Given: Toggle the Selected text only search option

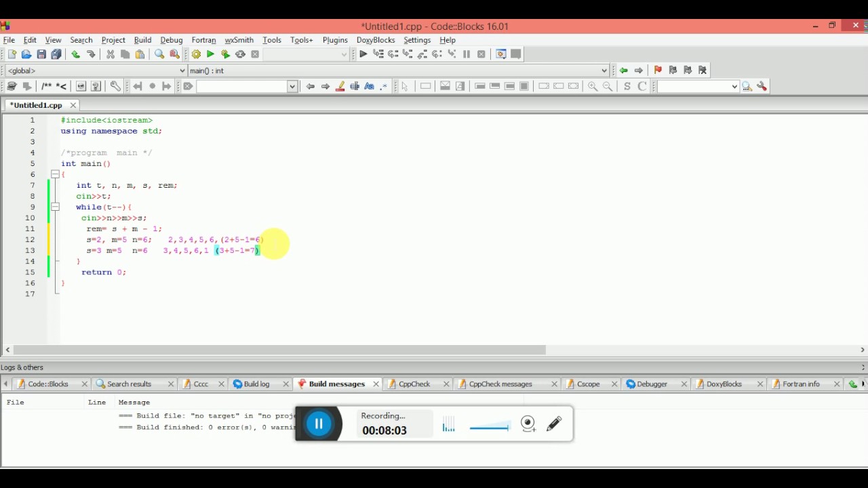Looking at the screenshot, I should 355,86.
